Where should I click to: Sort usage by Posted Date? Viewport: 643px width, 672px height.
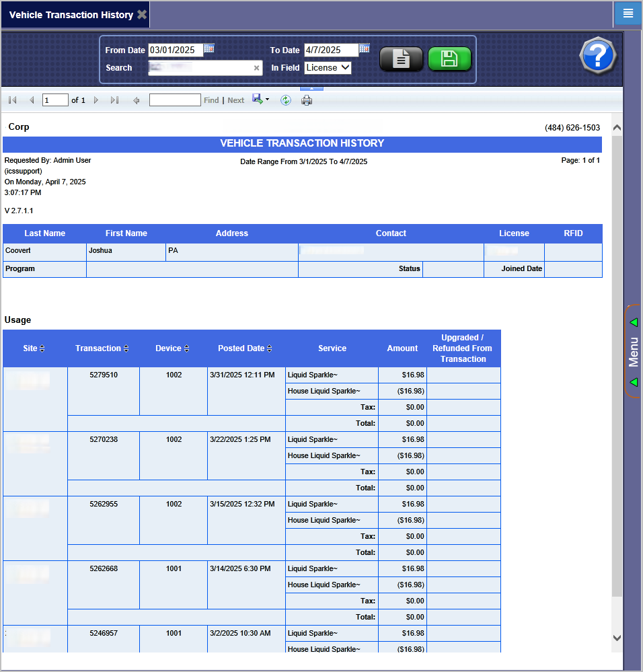coord(269,348)
